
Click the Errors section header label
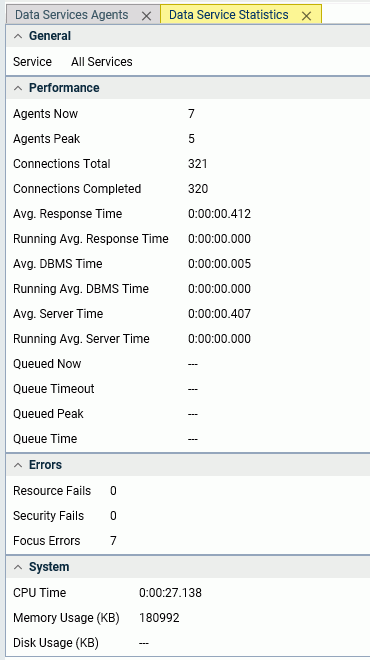point(45,465)
